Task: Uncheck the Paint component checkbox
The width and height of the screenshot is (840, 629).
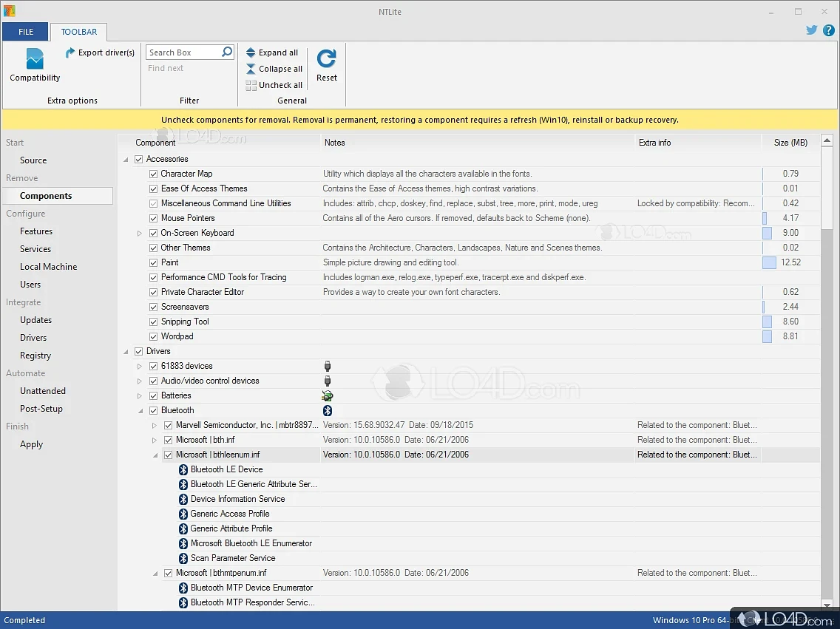Action: pyautogui.click(x=154, y=262)
